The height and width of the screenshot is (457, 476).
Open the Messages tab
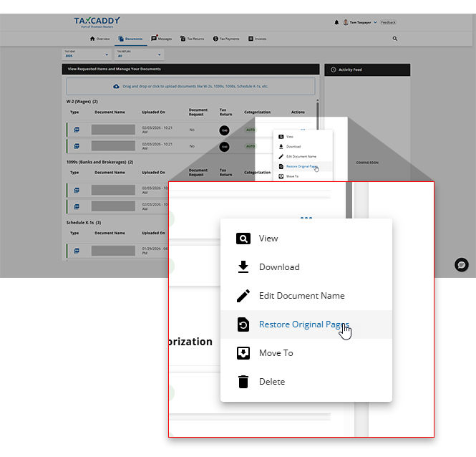(x=162, y=38)
